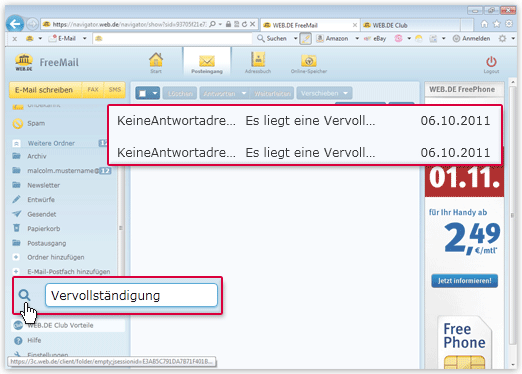Click Anmelden on the toolbar
The width and height of the screenshot is (522, 374).
pos(472,39)
